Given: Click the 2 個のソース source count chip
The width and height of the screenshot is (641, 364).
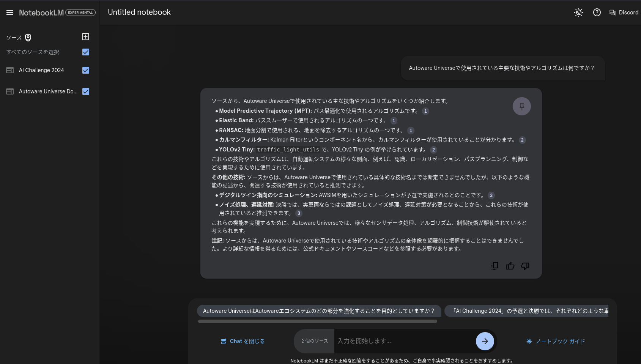Looking at the screenshot, I should [x=314, y=341].
